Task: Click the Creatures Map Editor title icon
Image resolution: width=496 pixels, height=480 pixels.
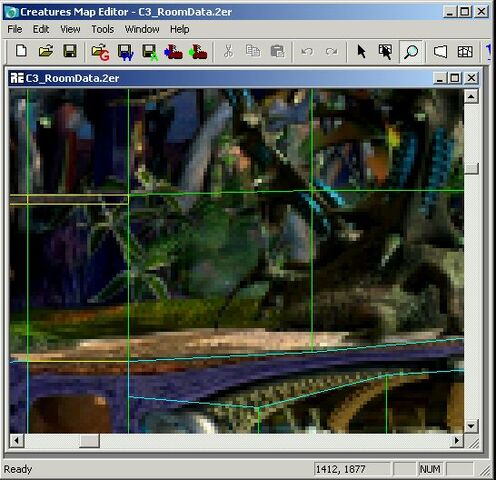Action: pyautogui.click(x=12, y=12)
